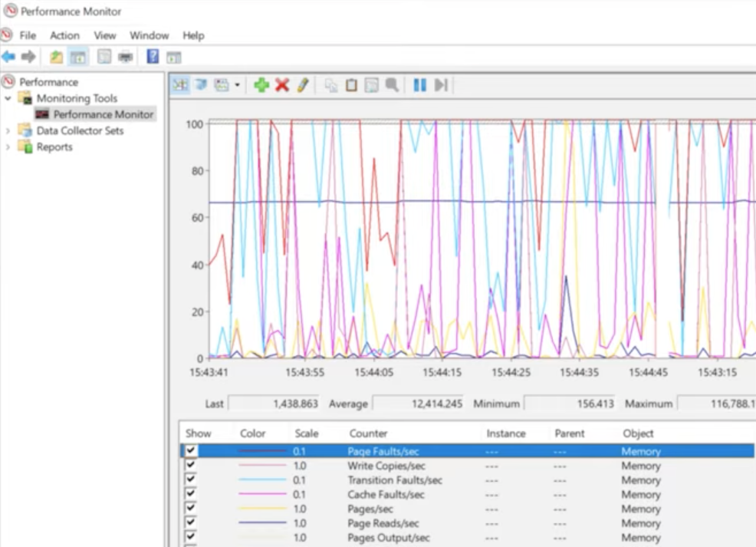Click the Up One Level folder icon

pyautogui.click(x=57, y=57)
